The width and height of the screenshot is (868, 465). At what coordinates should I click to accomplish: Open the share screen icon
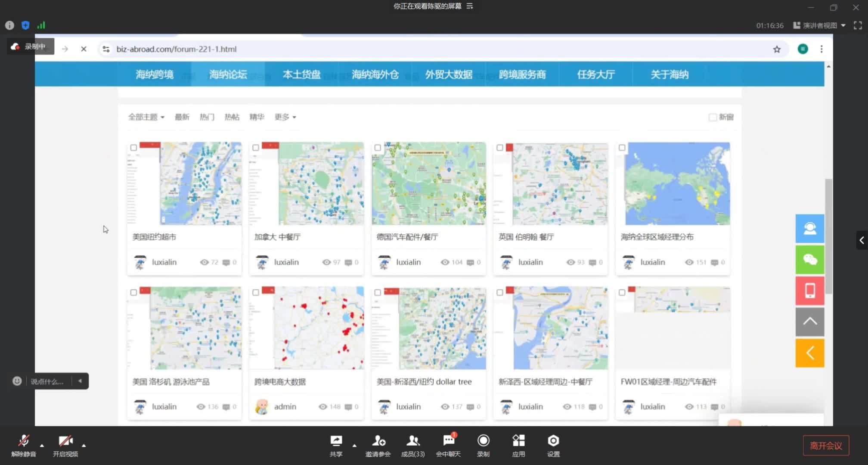pos(336,441)
